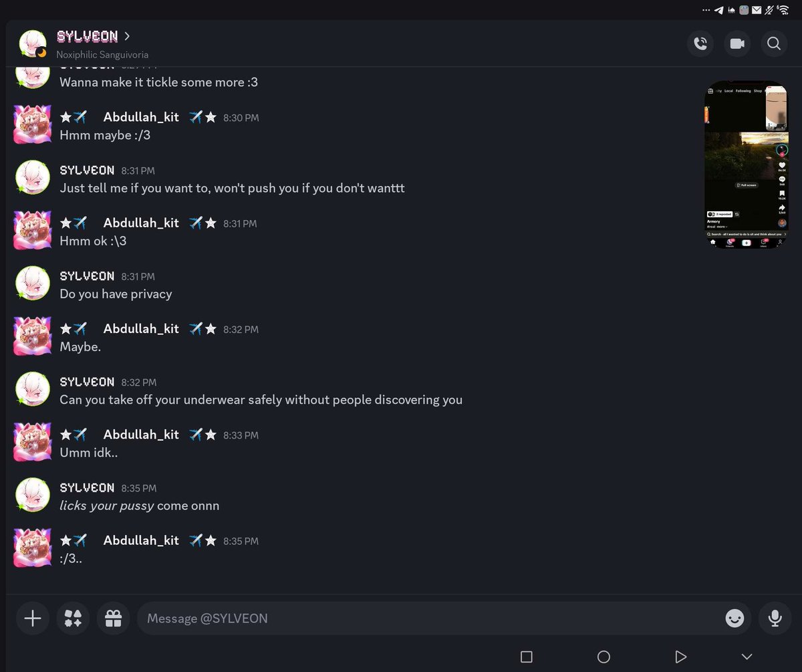802x672 pixels.
Task: Tap the heart like icon in the floating video
Action: (782, 165)
